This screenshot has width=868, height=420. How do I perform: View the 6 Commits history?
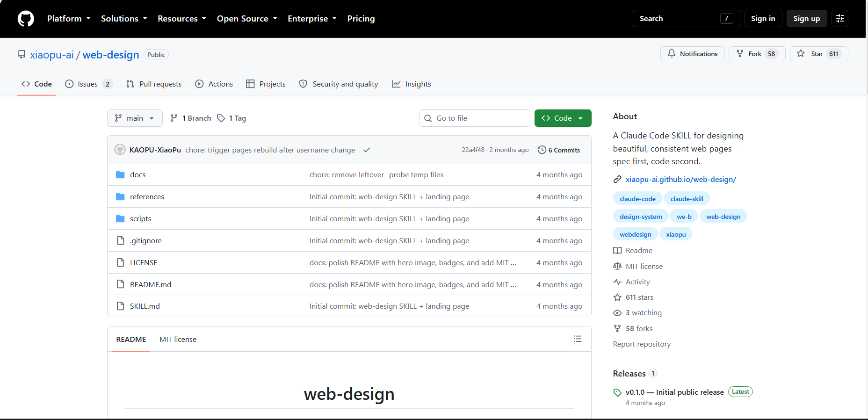coord(559,150)
